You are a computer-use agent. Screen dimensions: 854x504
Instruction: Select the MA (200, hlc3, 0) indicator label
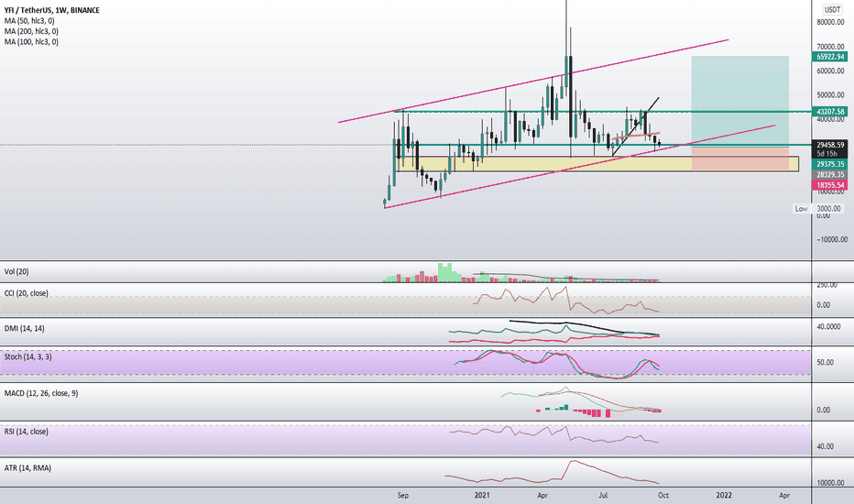(x=31, y=31)
